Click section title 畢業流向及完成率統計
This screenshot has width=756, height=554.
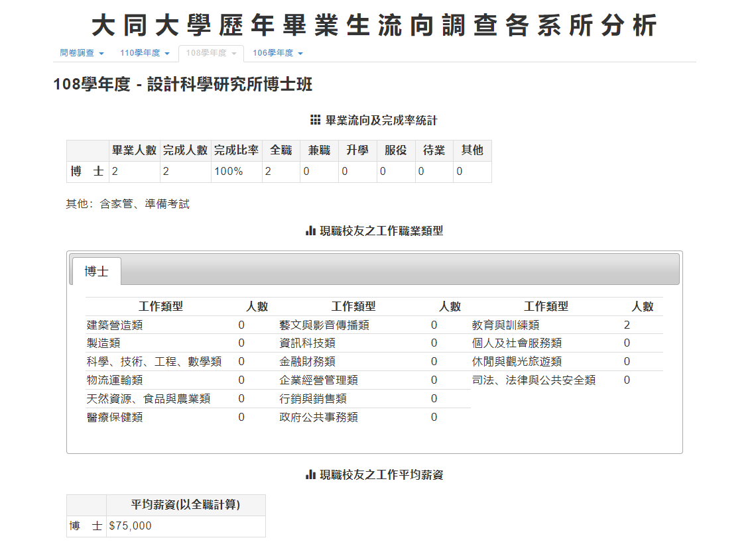pyautogui.click(x=381, y=121)
